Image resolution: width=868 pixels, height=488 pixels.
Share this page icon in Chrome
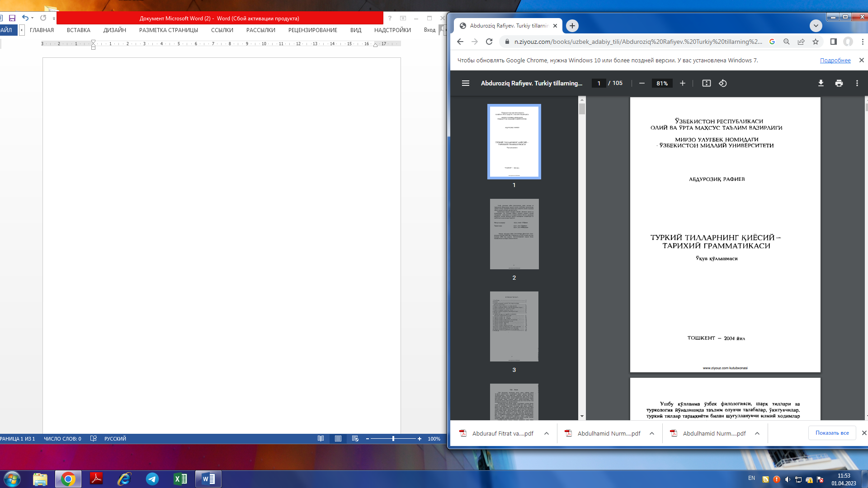(x=801, y=42)
